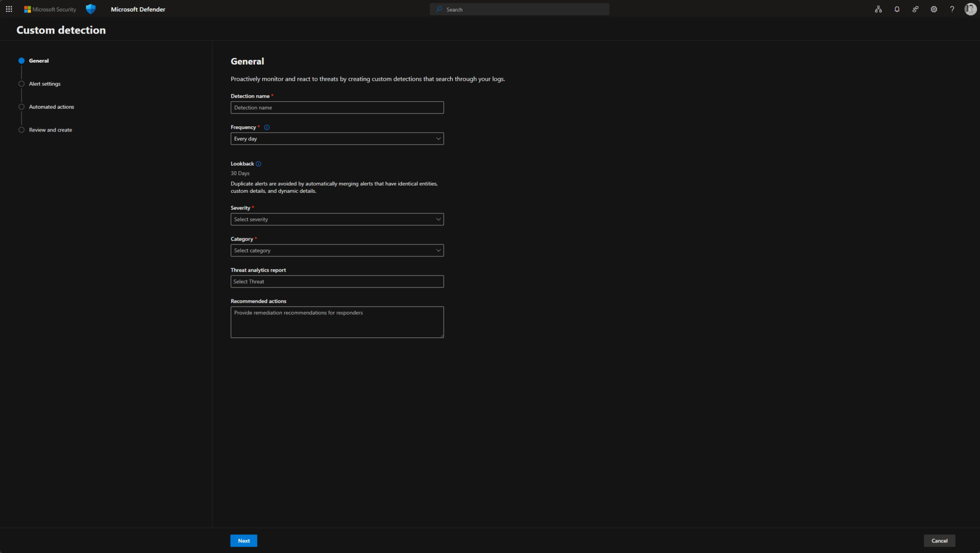This screenshot has width=980, height=553.
Task: Open the profile avatar in the header
Action: tap(970, 9)
